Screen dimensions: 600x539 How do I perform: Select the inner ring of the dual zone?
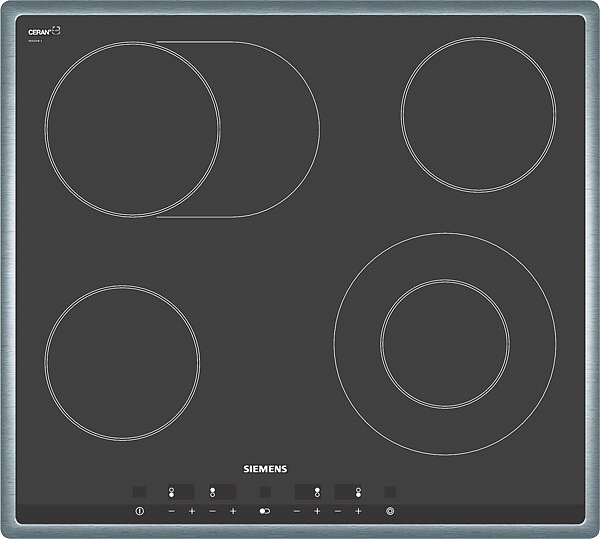445,344
